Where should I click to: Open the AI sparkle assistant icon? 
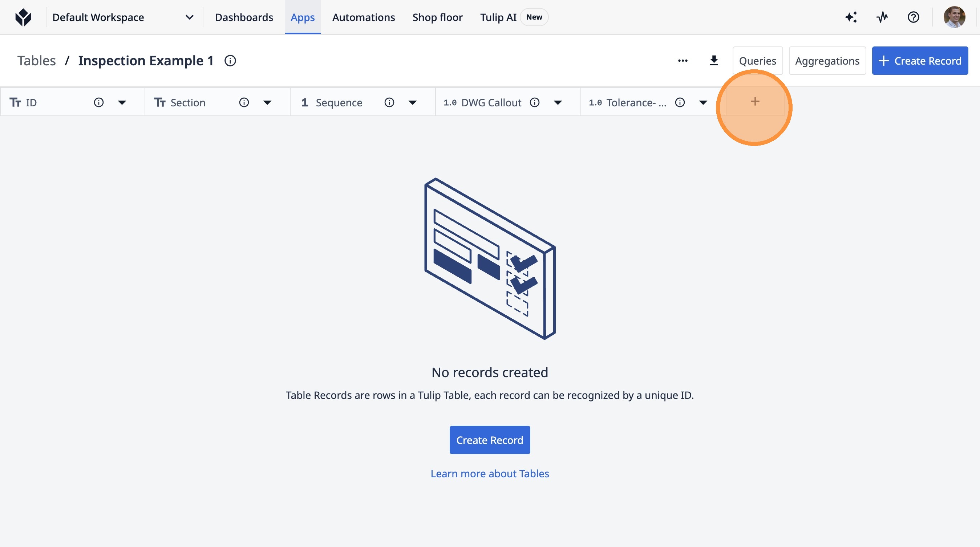(x=851, y=17)
